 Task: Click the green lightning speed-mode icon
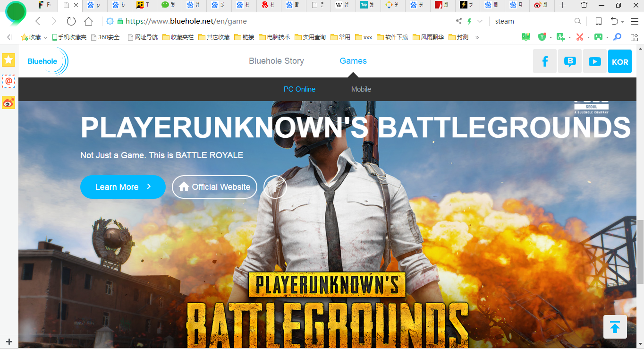pos(469,21)
